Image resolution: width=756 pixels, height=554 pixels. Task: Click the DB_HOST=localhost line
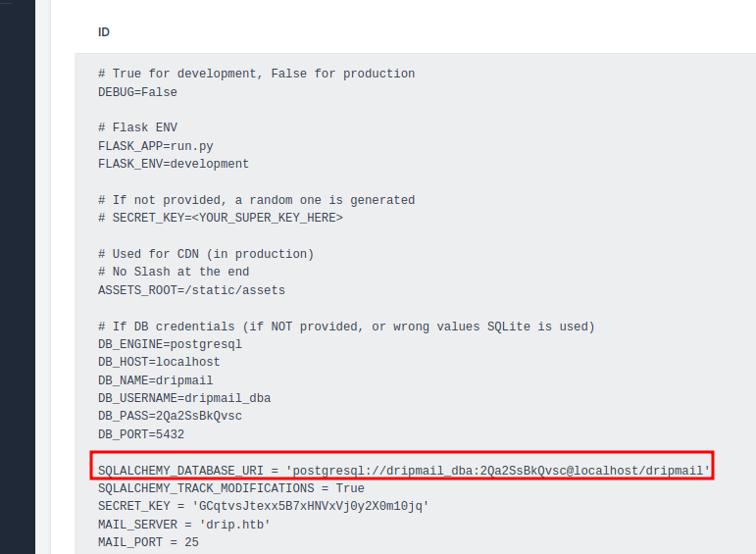[159, 362]
